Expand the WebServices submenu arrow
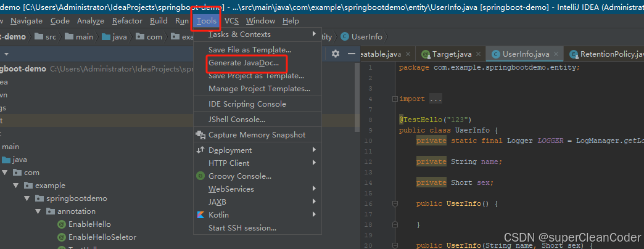Image resolution: width=644 pixels, height=249 pixels. 314,189
